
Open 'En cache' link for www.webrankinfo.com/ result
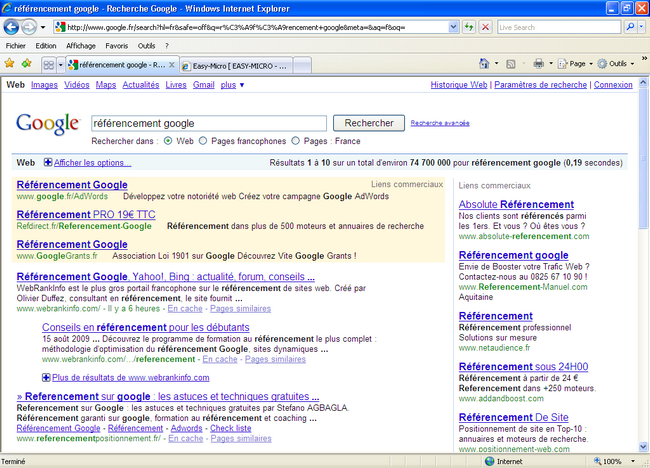pyautogui.click(x=185, y=308)
